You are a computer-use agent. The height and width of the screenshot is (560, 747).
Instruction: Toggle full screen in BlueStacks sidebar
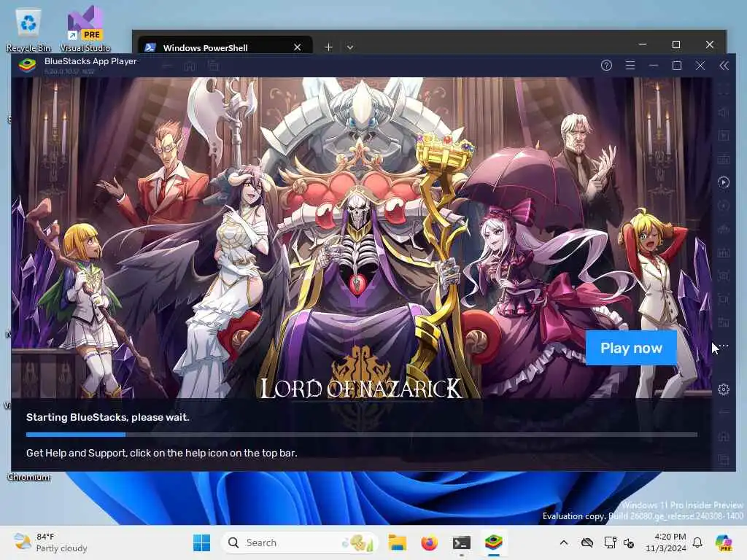pos(723,89)
